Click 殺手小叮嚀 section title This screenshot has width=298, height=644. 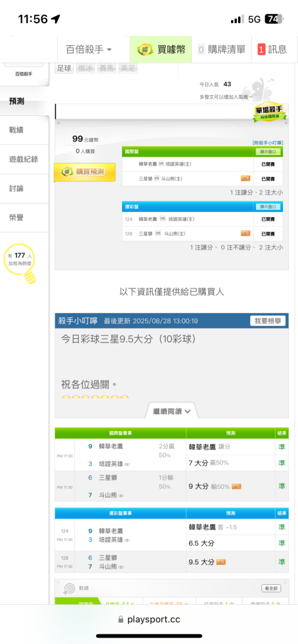pyautogui.click(x=78, y=321)
